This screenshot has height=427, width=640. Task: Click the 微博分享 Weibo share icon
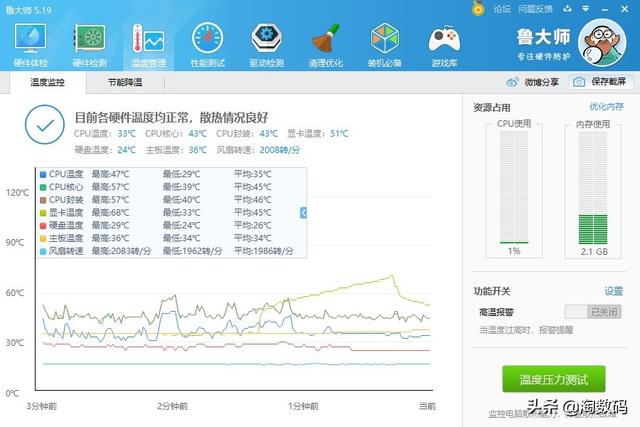point(512,82)
